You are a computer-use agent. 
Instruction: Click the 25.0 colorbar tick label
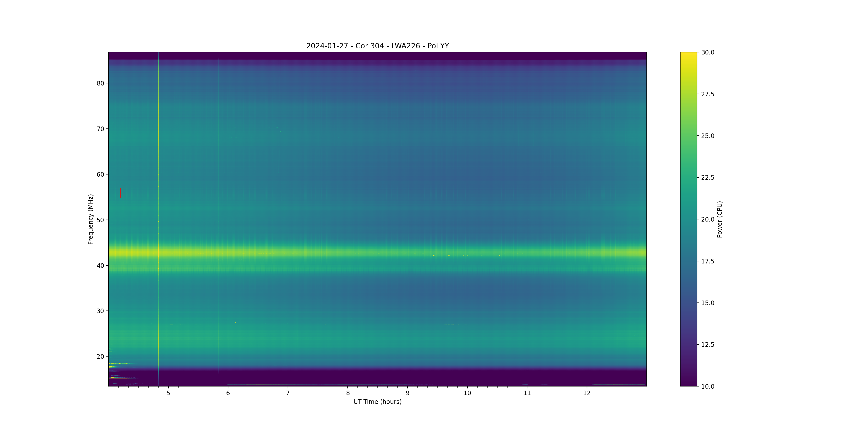pyautogui.click(x=708, y=136)
